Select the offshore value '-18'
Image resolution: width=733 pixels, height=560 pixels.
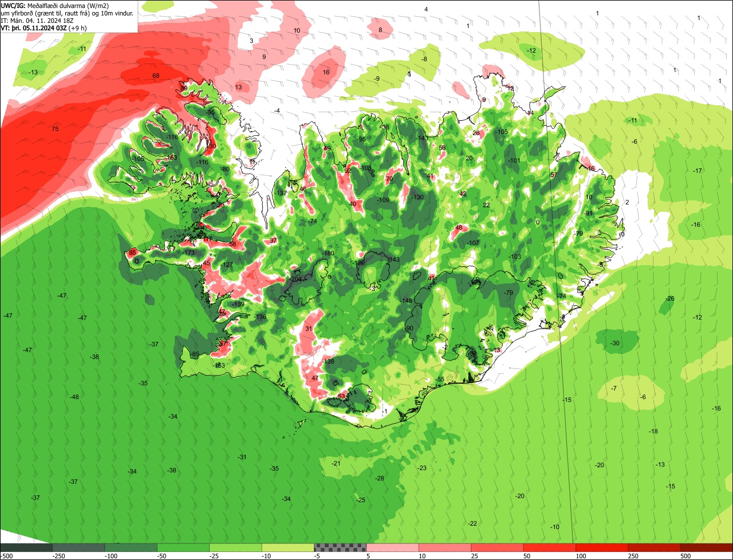pyautogui.click(x=653, y=431)
